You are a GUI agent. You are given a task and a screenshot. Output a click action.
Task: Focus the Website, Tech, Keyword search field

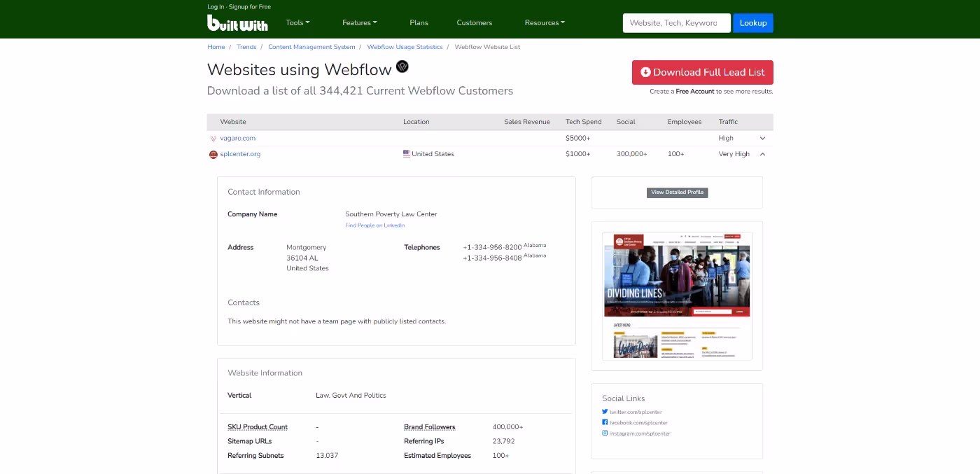click(x=676, y=23)
